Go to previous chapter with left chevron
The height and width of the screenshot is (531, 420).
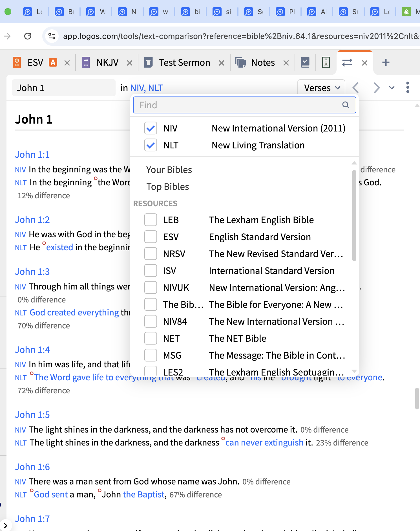356,88
